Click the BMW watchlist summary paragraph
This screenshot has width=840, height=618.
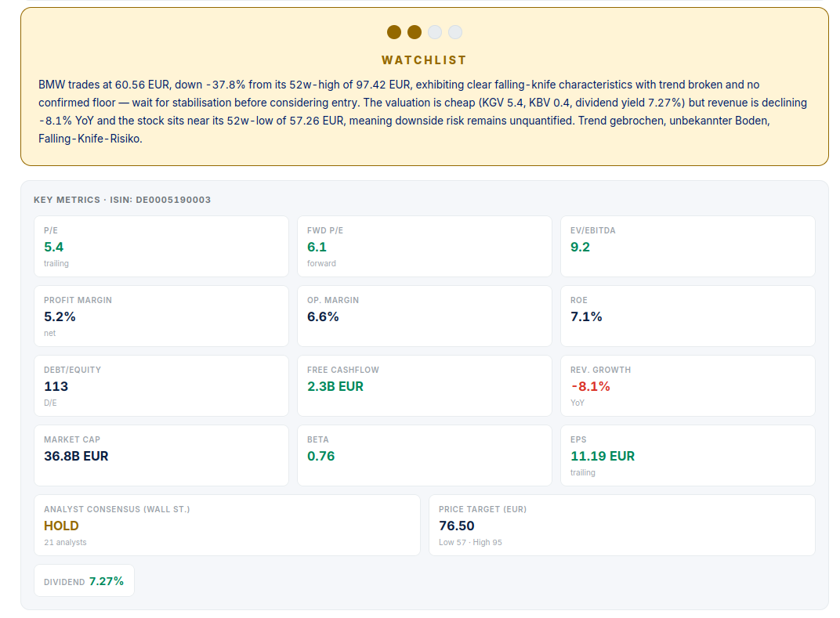click(423, 111)
